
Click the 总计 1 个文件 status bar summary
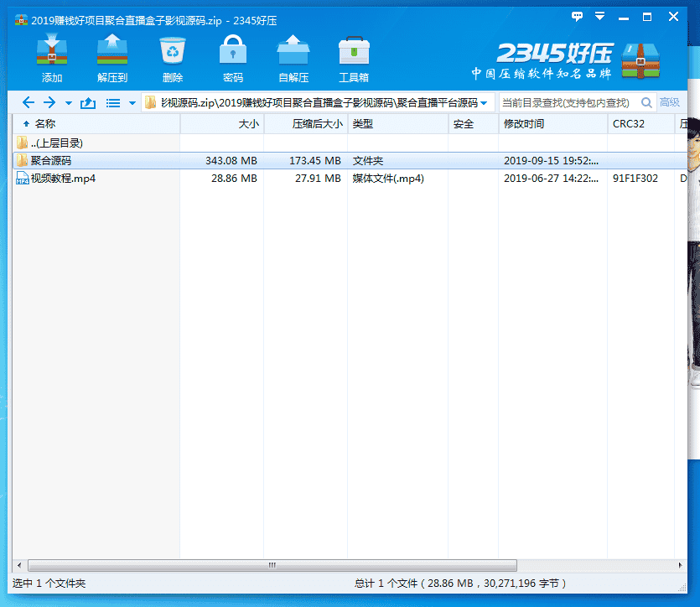coord(460,584)
